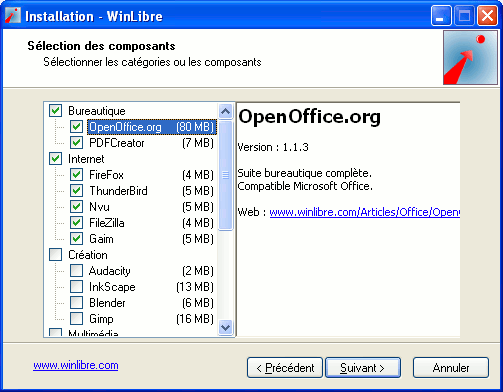The width and height of the screenshot is (503, 392).
Task: Open the www.winlibre.com footer link
Action: [x=76, y=365]
